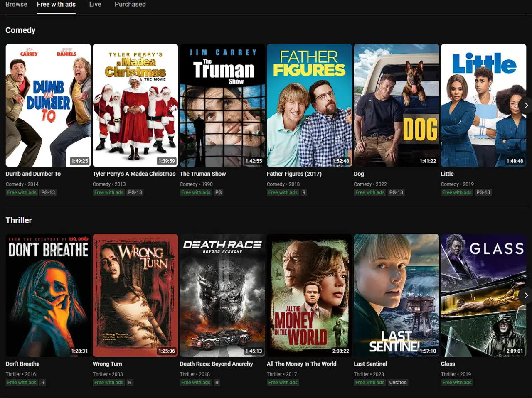Click the Glass movie poster

pyautogui.click(x=483, y=295)
